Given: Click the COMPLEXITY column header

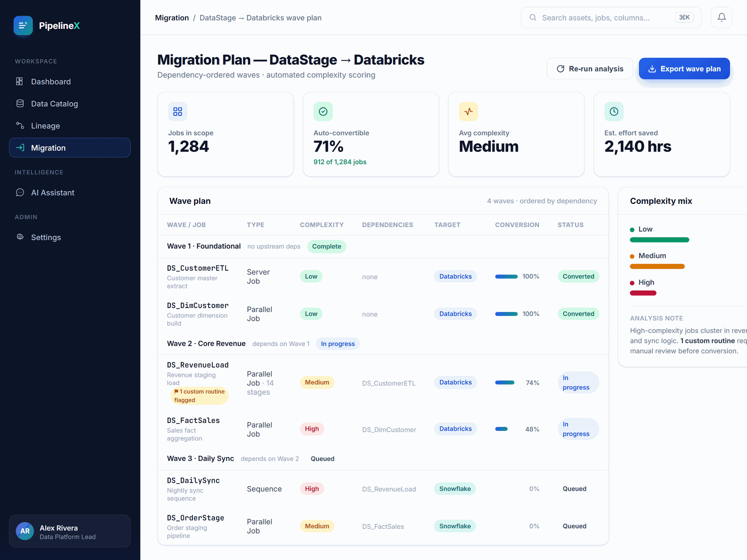Looking at the screenshot, I should (322, 225).
